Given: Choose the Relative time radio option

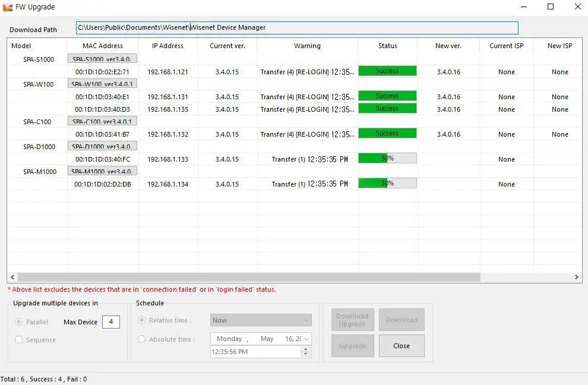Looking at the screenshot, I should coord(141,320).
